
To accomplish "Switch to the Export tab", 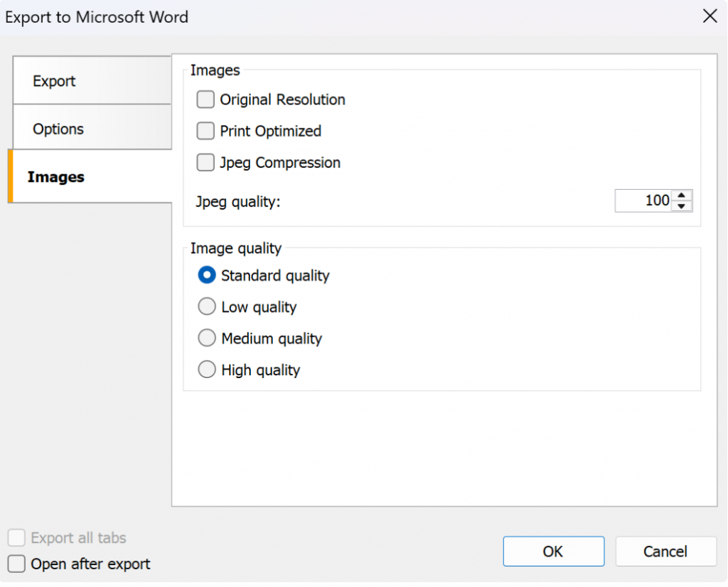I will coord(91,81).
